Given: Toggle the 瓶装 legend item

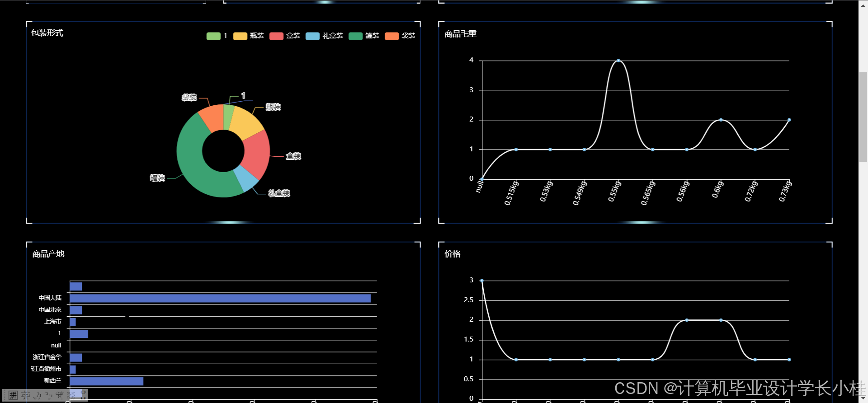Looking at the screenshot, I should pyautogui.click(x=248, y=36).
